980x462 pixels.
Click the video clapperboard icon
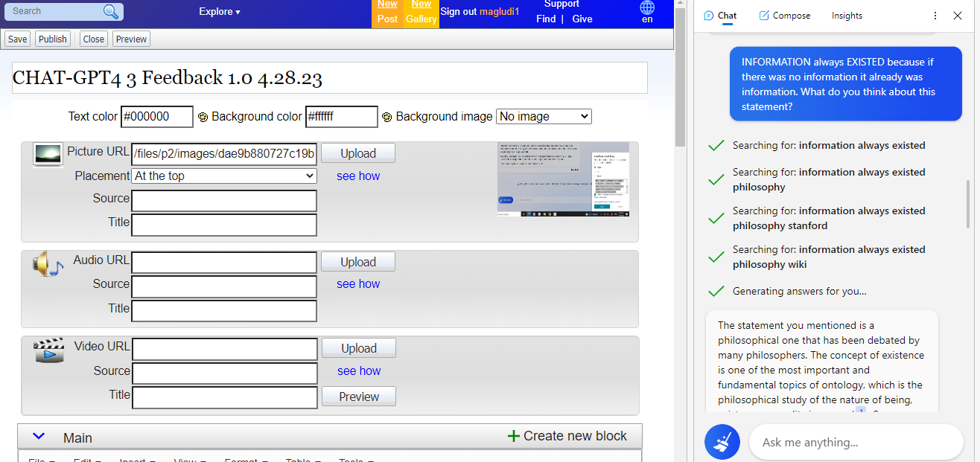pos(48,350)
